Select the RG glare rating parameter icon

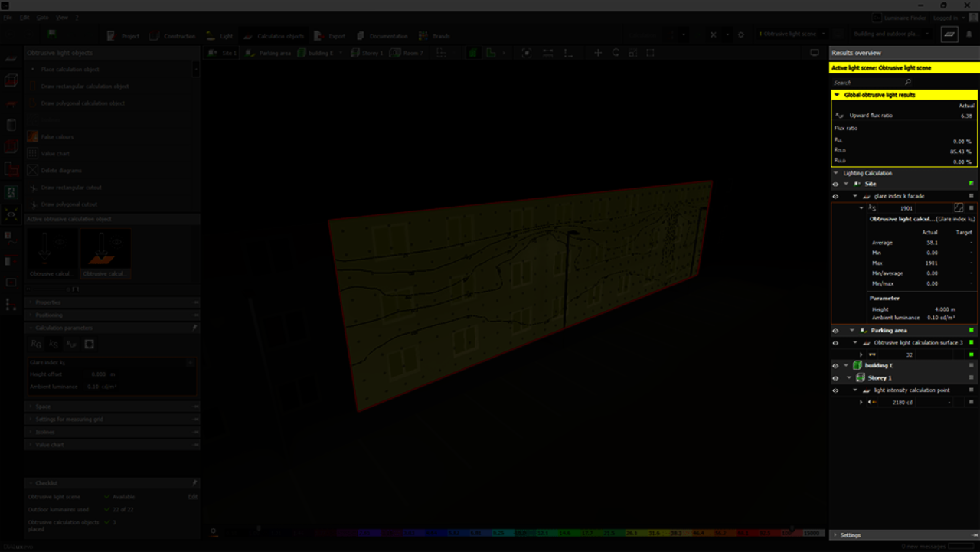click(x=36, y=345)
